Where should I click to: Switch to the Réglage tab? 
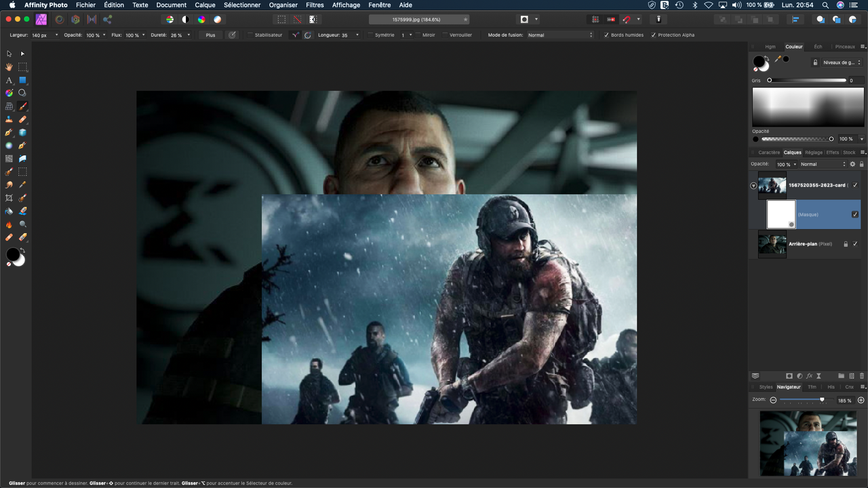coord(813,152)
